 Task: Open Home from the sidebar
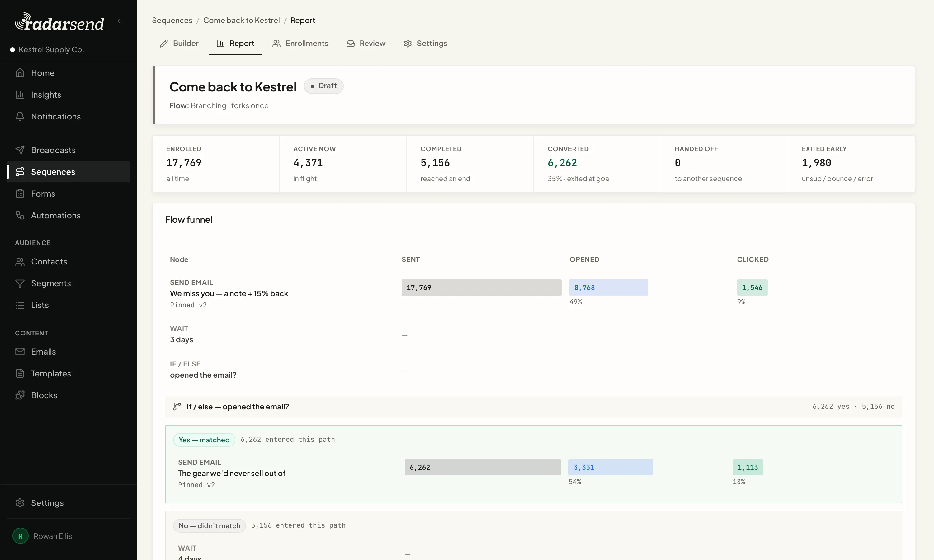pos(68,73)
